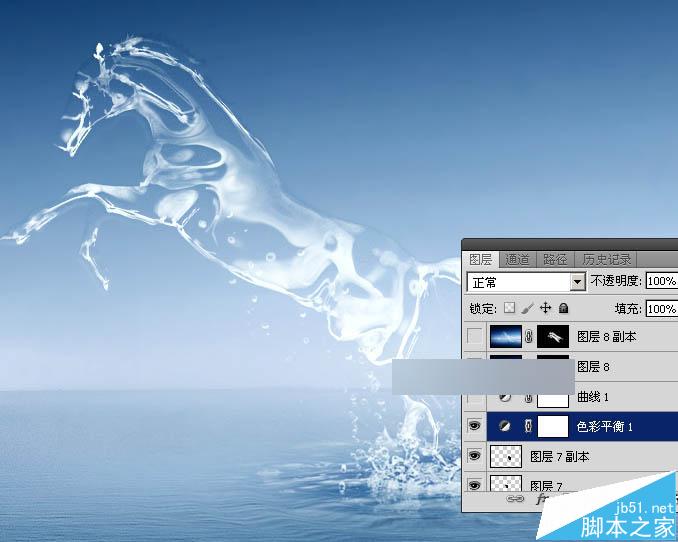The width and height of the screenshot is (678, 542).
Task: Show the 图层 8 副本 layer
Action: point(474,337)
